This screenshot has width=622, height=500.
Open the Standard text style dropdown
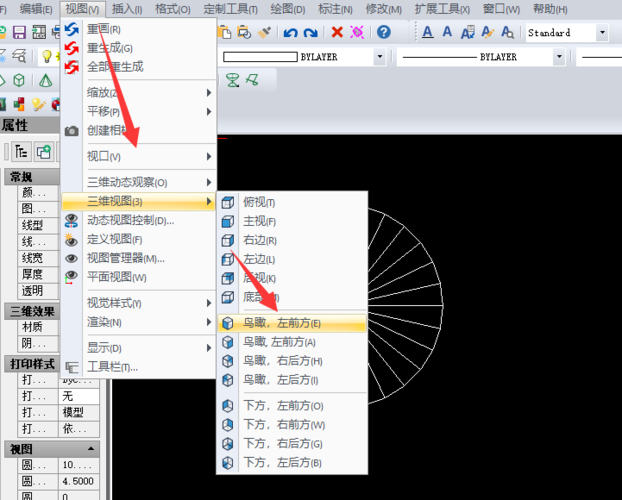(602, 32)
